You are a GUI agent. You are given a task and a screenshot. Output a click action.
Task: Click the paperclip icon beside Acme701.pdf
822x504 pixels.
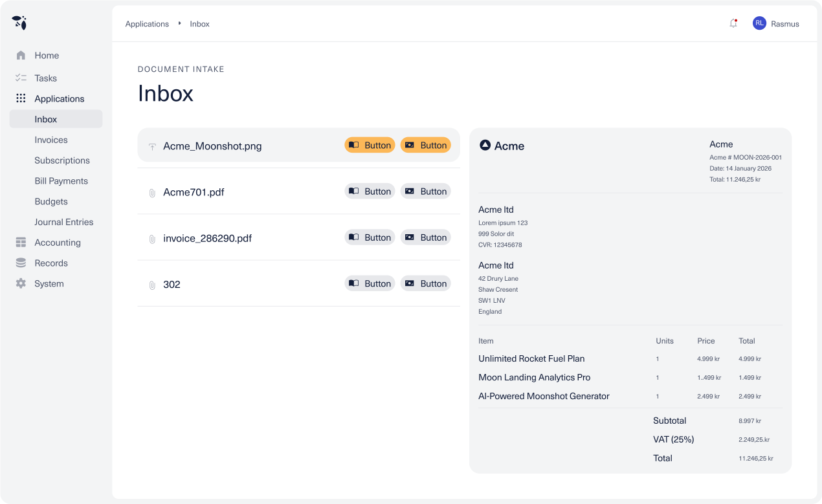(x=152, y=193)
